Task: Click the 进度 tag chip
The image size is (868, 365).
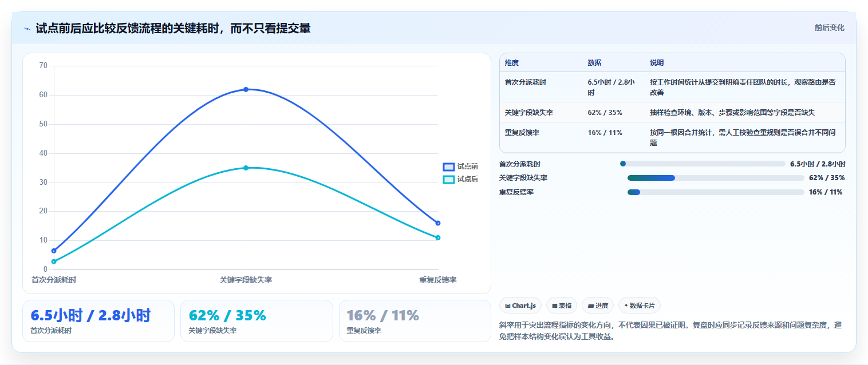Action: click(597, 306)
